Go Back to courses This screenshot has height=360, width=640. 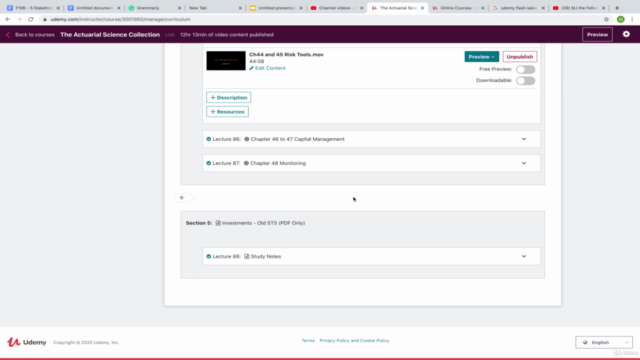34,35
